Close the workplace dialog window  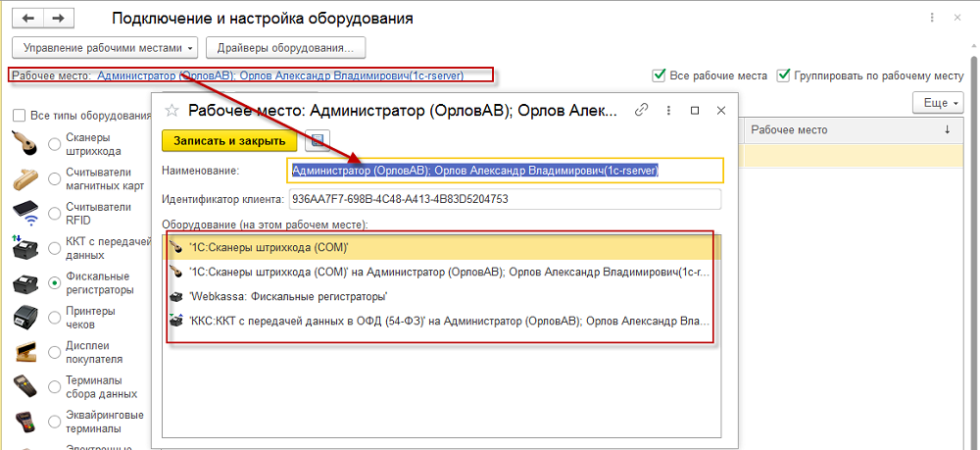point(720,110)
